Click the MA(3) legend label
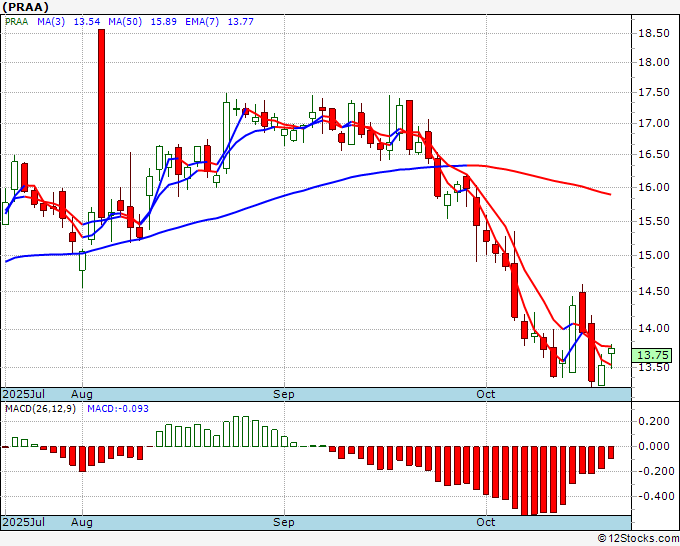The height and width of the screenshot is (546, 680). 51,21
